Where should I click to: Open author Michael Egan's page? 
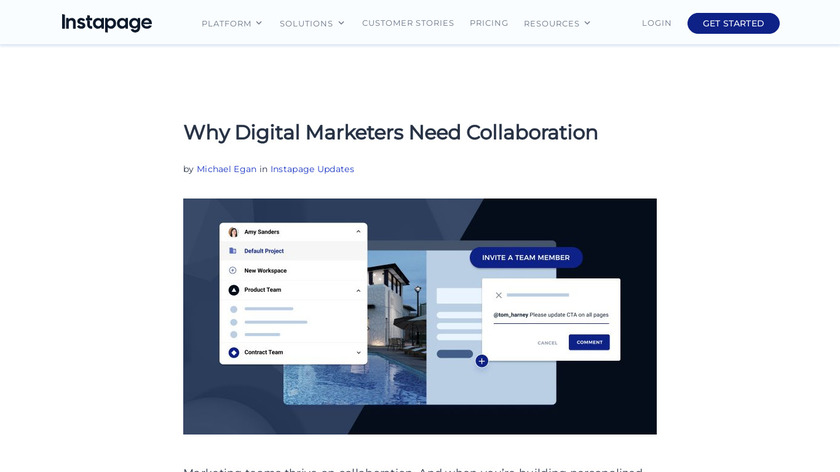pos(226,169)
